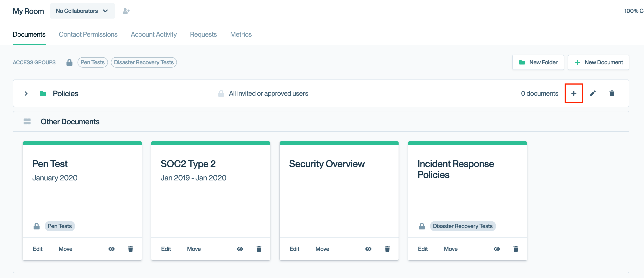
Task: Click Other Documents grid icon header
Action: point(27,122)
